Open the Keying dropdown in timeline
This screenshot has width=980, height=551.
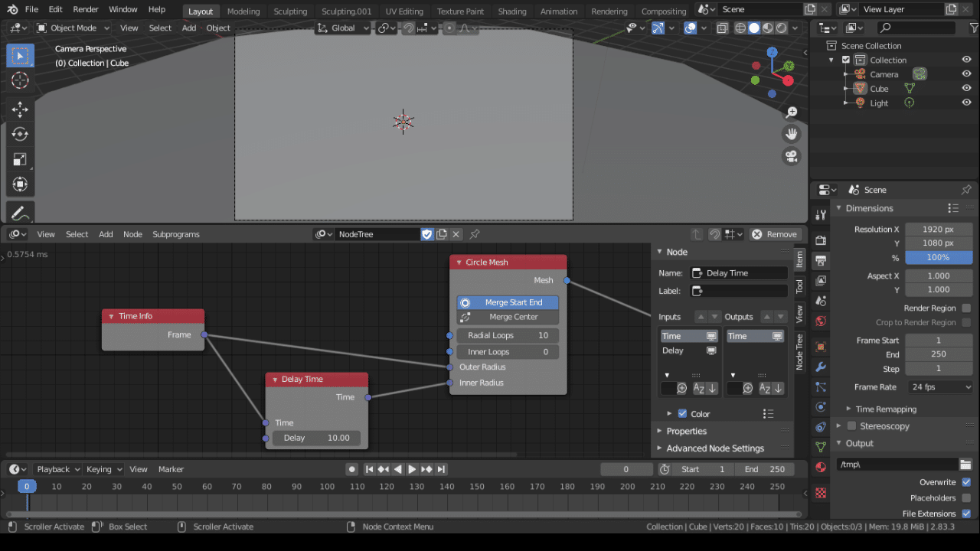point(104,469)
